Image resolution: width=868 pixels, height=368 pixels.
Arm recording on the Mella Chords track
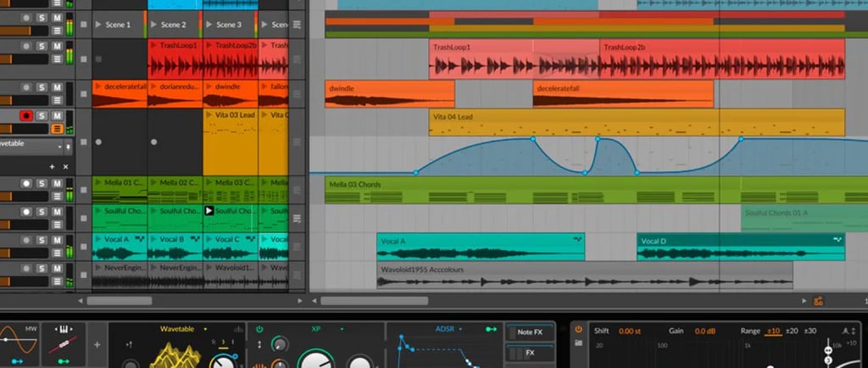click(26, 184)
